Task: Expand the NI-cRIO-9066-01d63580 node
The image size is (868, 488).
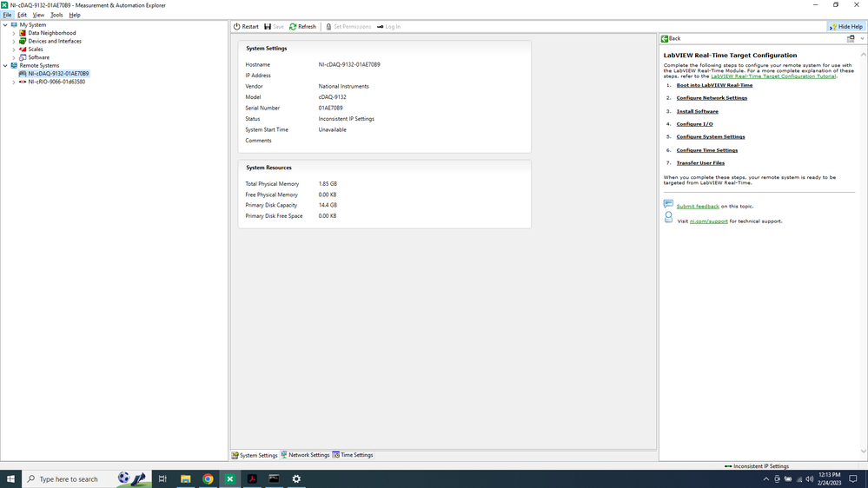Action: [14, 82]
